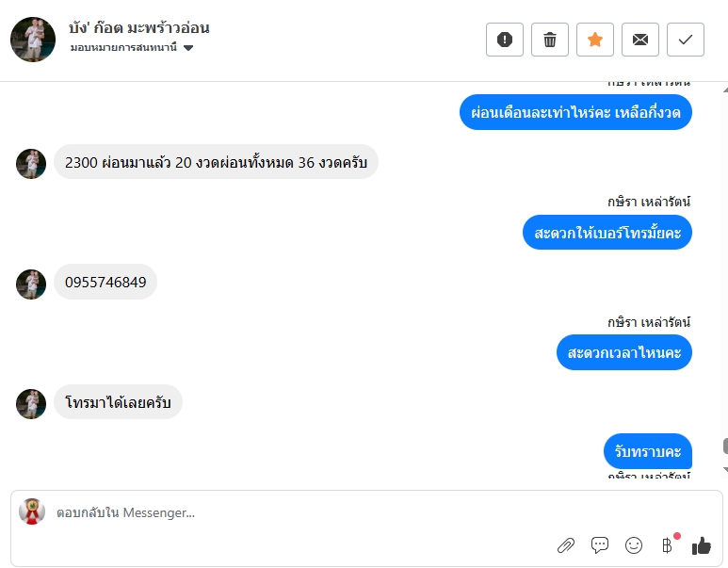Click the baht payment request icon
Image resolution: width=728 pixels, height=568 pixels.
click(x=667, y=544)
